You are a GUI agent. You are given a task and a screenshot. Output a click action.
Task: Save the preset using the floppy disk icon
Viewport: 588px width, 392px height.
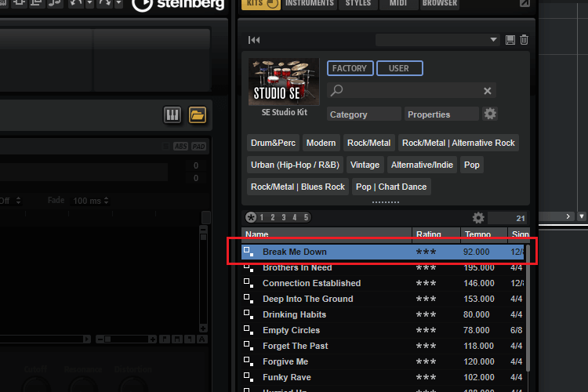510,40
